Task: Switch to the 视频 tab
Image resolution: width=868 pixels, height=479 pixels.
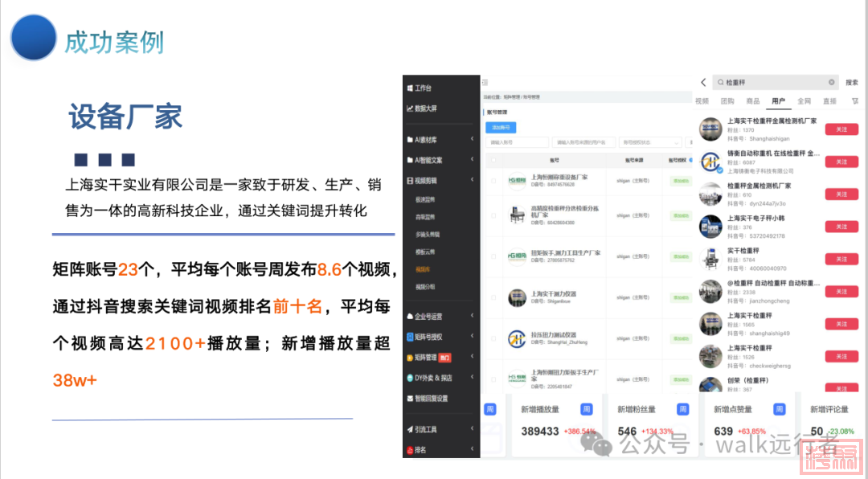Action: 702,100
